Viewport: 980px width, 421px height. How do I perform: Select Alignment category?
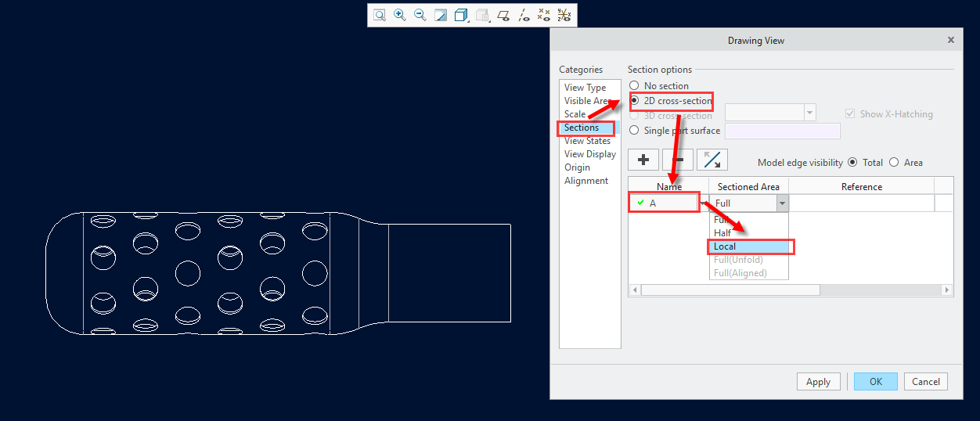click(586, 181)
